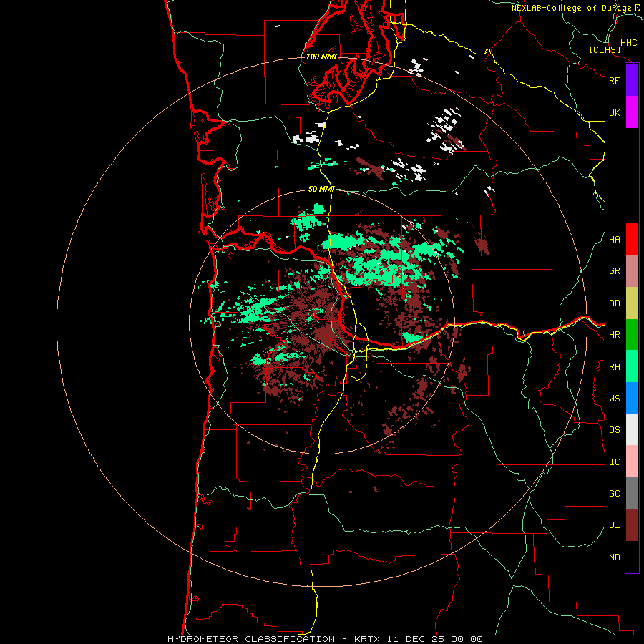Click the RF purple legend swatch
The height and width of the screenshot is (644, 644).
632,80
